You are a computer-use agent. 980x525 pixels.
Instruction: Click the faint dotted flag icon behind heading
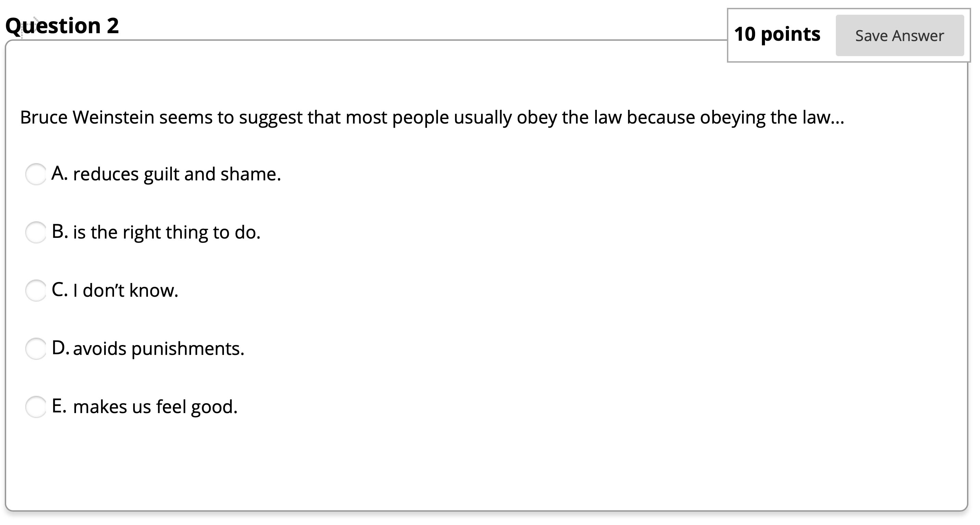pos(30,27)
